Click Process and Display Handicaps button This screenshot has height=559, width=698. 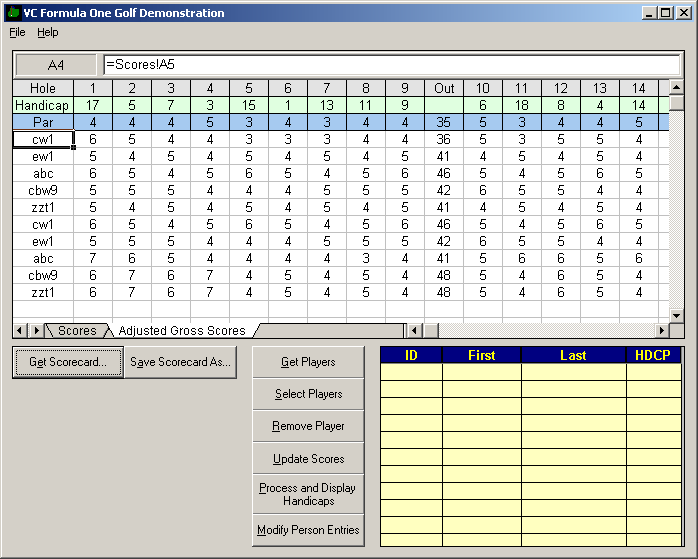click(x=308, y=494)
